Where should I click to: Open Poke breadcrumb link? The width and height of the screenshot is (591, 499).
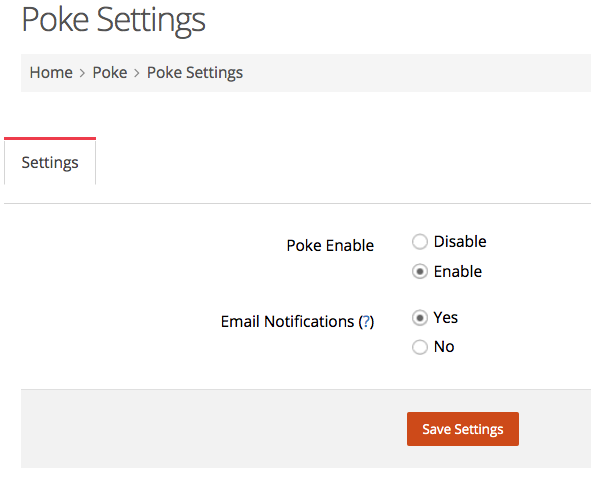(x=110, y=72)
